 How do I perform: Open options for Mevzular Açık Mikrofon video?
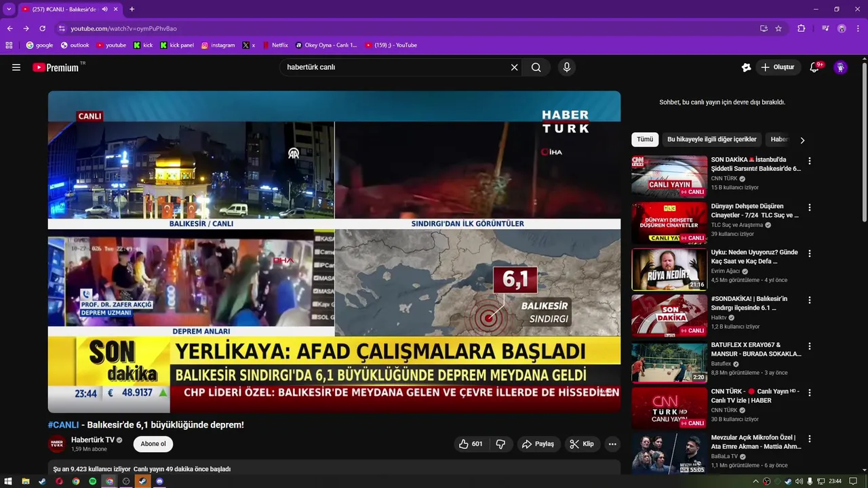pyautogui.click(x=809, y=439)
